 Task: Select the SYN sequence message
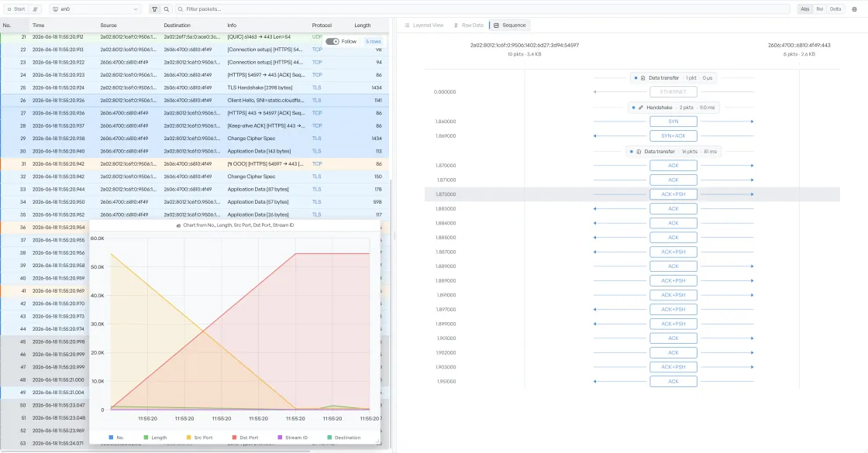coord(673,121)
